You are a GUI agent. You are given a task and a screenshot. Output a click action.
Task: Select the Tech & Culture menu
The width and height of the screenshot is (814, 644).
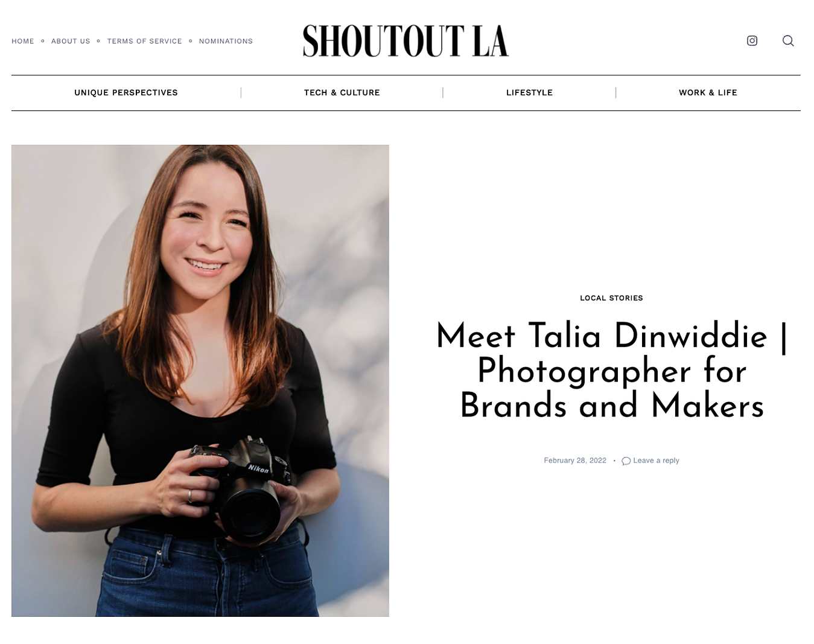[x=342, y=92]
